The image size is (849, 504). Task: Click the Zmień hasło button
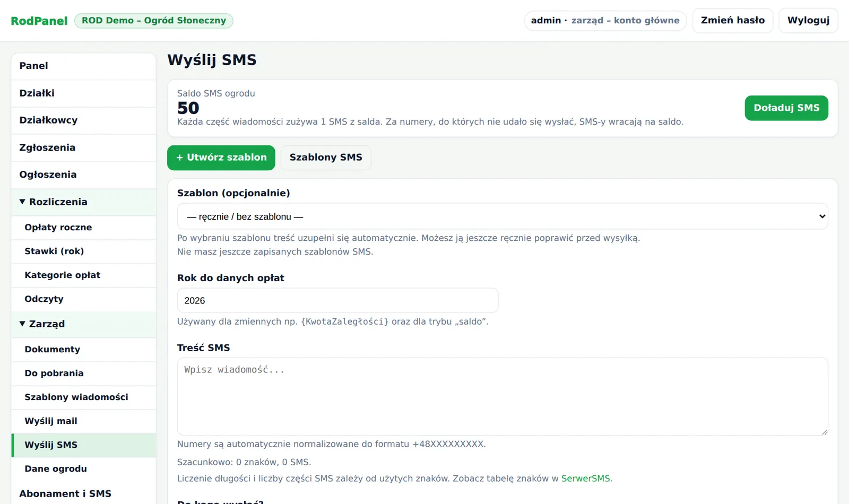[733, 21]
